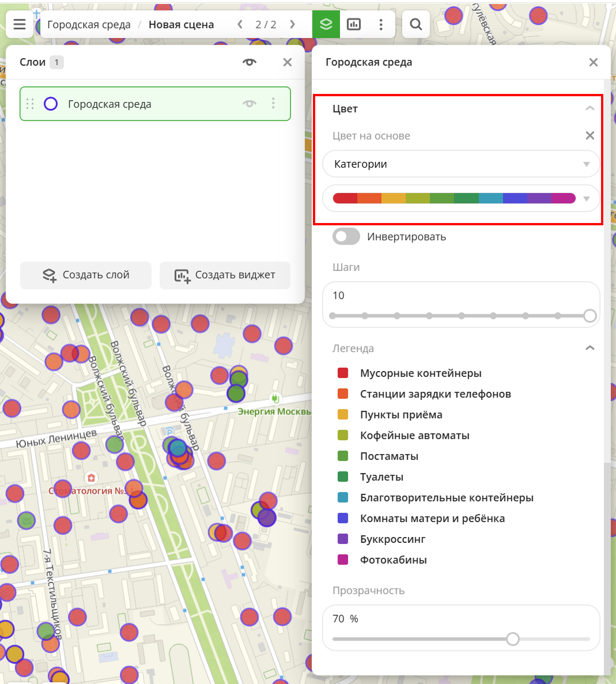
Task: Click the Прозрачность slider handle
Action: tap(513, 639)
